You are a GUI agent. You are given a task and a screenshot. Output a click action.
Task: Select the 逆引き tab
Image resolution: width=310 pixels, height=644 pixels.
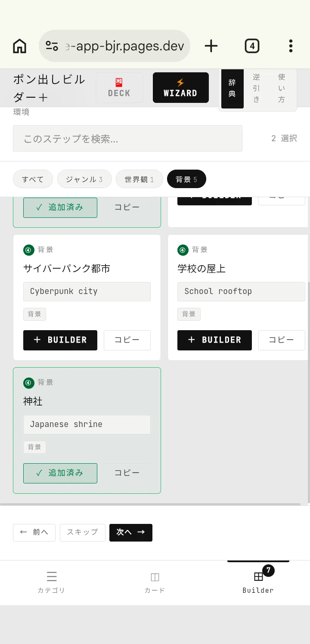point(257,88)
